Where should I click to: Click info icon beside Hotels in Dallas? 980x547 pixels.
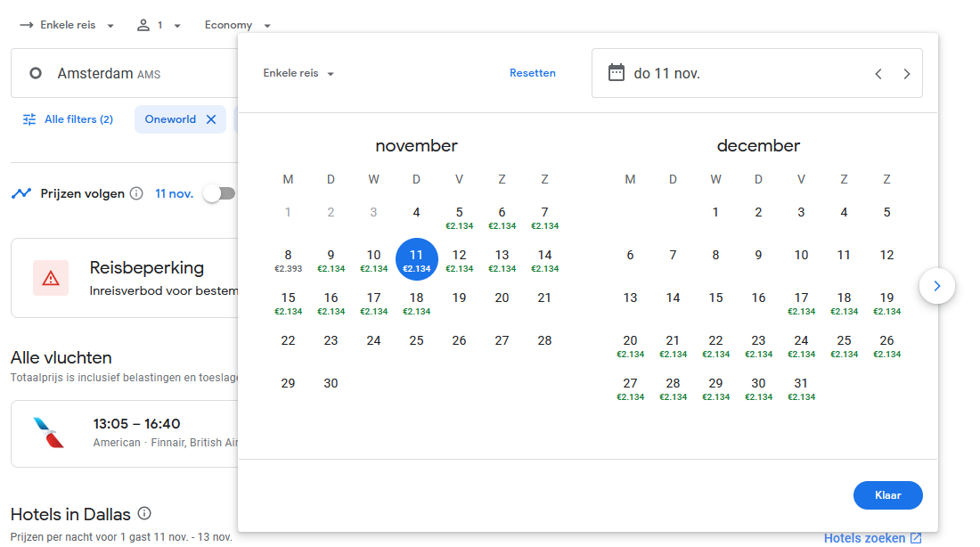coord(144,514)
